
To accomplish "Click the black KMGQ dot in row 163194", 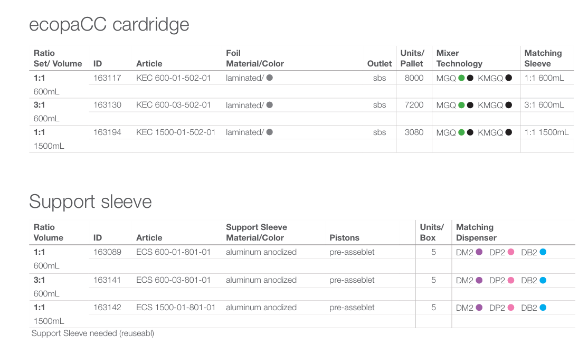I will (509, 132).
